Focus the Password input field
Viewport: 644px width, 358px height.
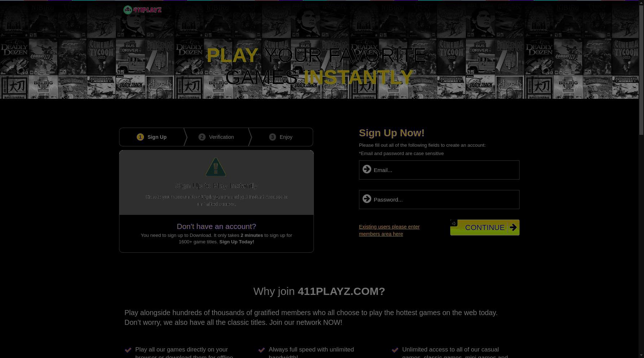[439, 199]
